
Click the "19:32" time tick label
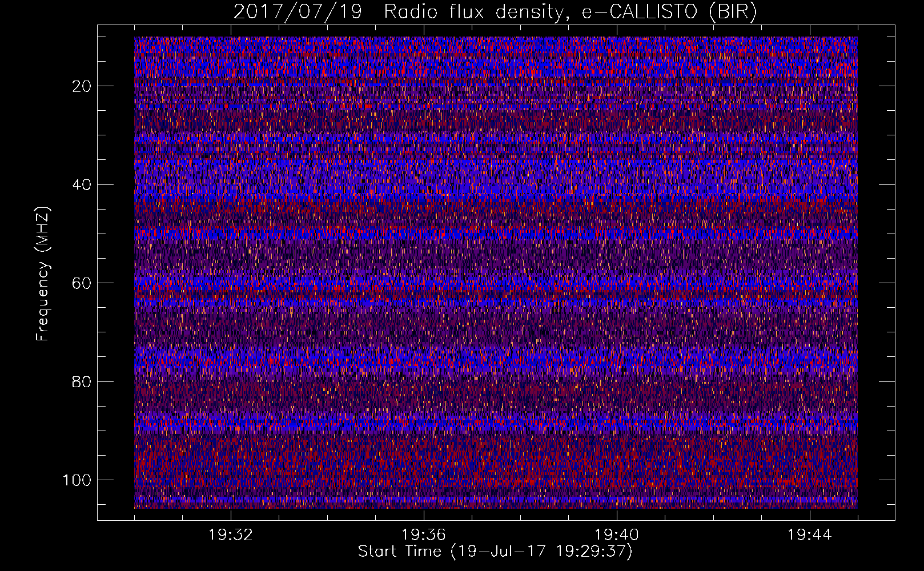pos(231,535)
